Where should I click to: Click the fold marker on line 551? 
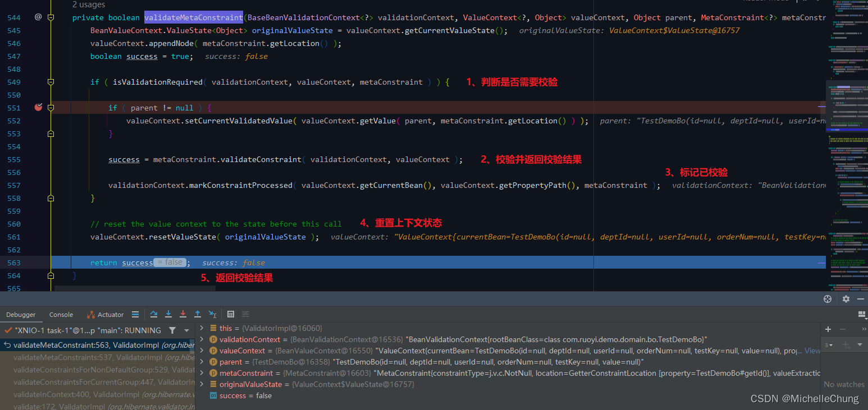pyautogui.click(x=51, y=108)
